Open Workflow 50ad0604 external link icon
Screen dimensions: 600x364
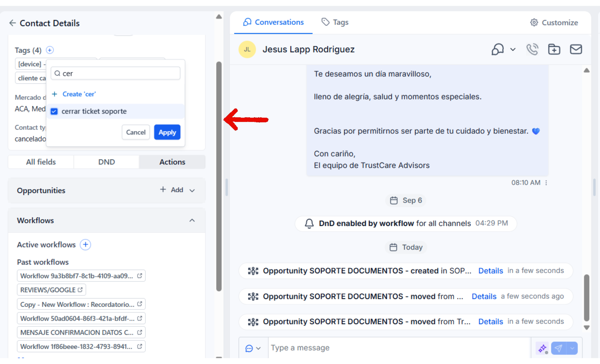[140, 318]
